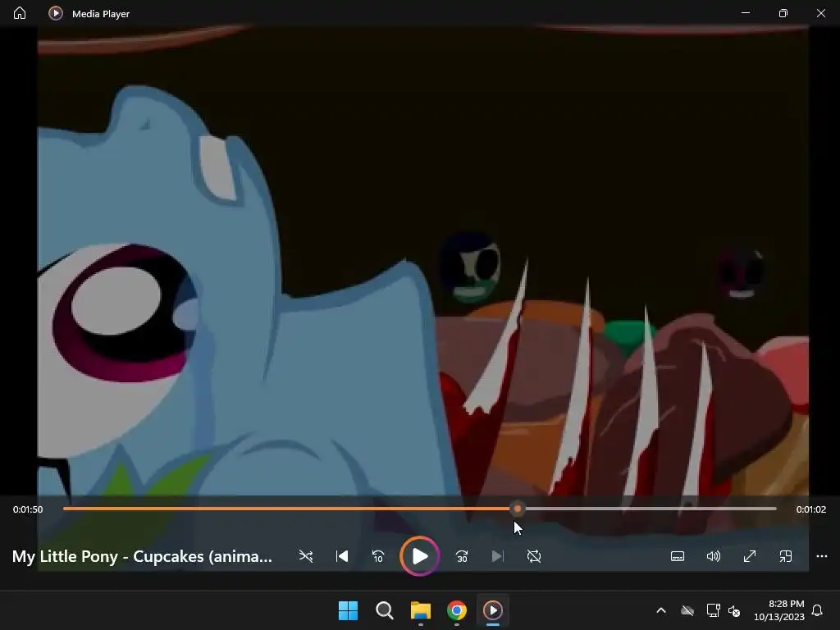840x630 pixels.
Task: Open the volume control
Action: coord(714,556)
